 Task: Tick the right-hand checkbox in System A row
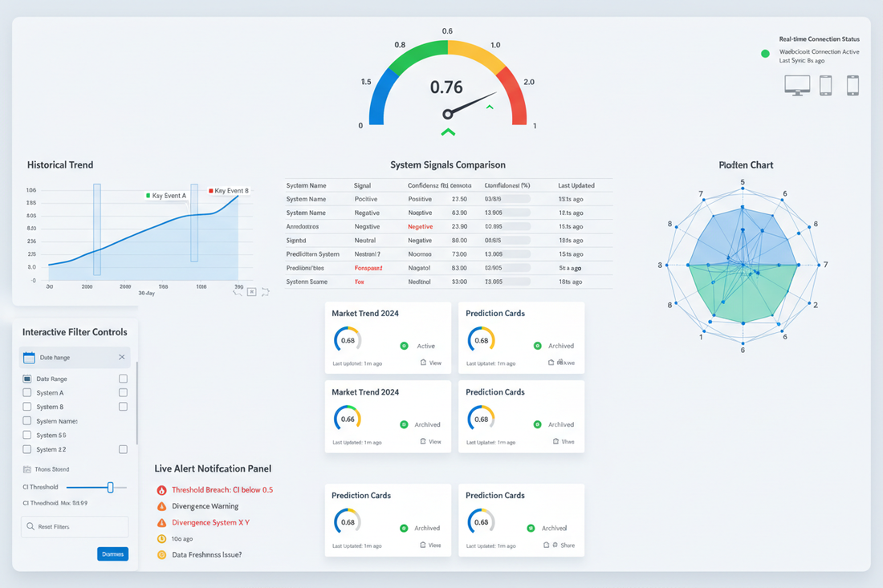pyautogui.click(x=124, y=393)
